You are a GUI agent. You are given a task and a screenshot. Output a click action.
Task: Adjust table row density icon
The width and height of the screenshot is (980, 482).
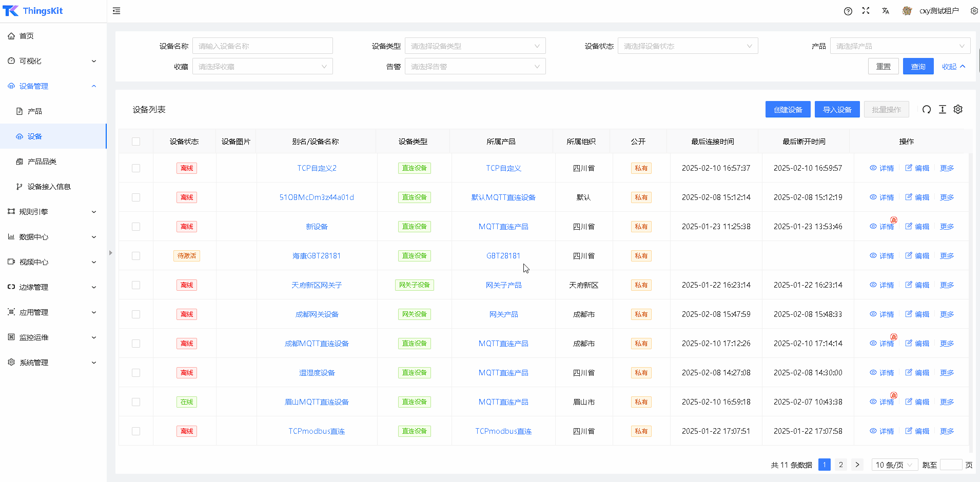[x=943, y=109]
